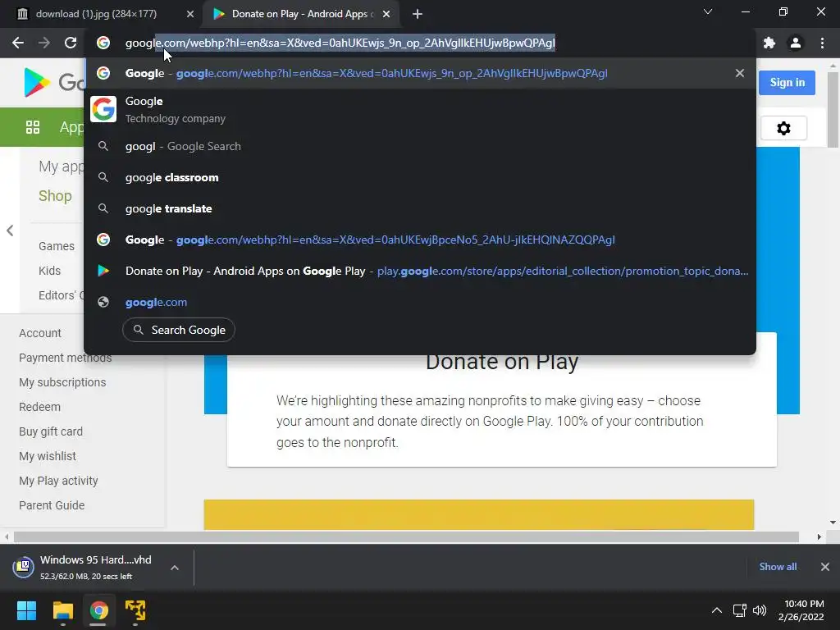Open Redeem link in sidebar
The height and width of the screenshot is (630, 840).
39,407
